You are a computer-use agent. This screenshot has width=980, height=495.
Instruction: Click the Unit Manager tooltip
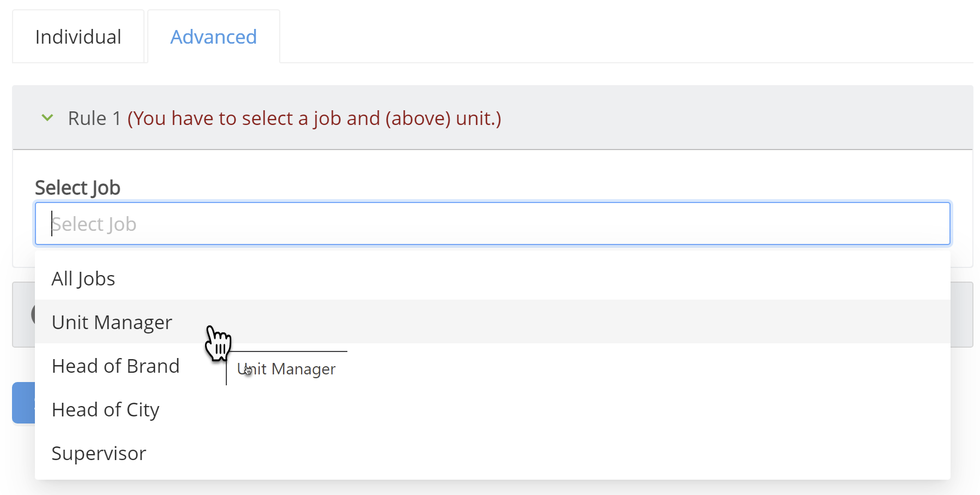tap(287, 369)
